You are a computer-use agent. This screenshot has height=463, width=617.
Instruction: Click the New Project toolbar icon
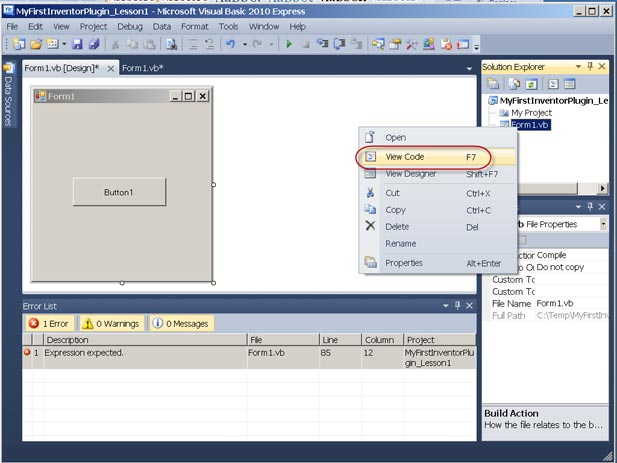18,44
